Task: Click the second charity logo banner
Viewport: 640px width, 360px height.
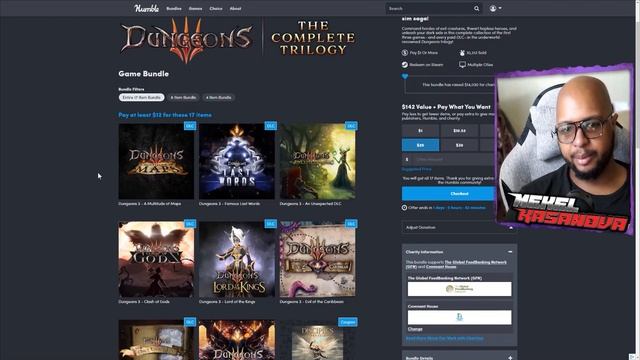Action: 459,317
